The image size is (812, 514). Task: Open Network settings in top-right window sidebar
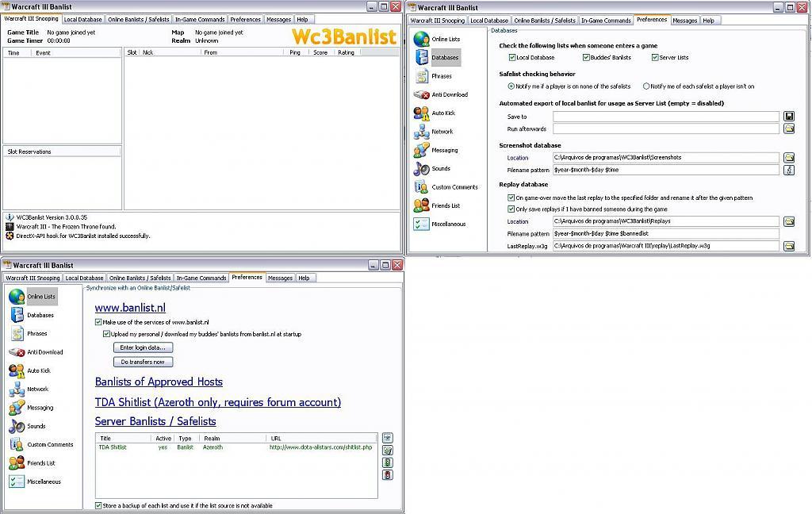(x=433, y=132)
